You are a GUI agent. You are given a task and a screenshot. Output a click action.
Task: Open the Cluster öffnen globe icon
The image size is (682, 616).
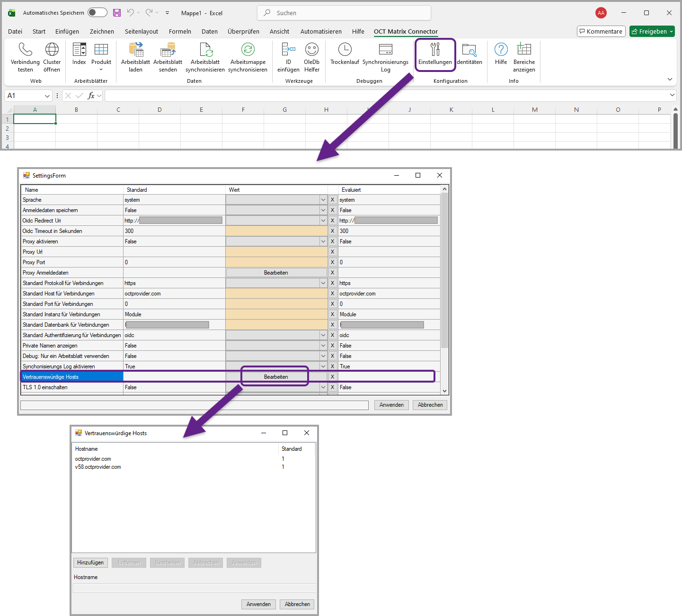pos(52,49)
